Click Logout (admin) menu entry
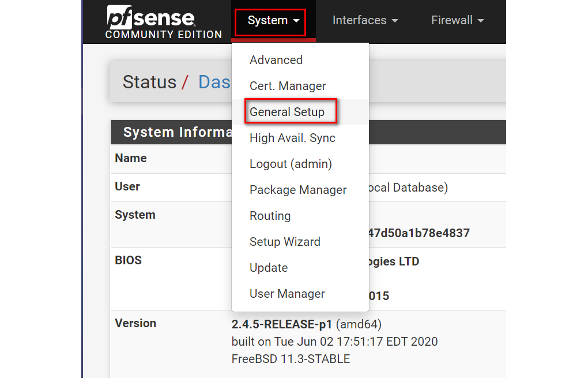This screenshot has height=378, width=588. [291, 164]
